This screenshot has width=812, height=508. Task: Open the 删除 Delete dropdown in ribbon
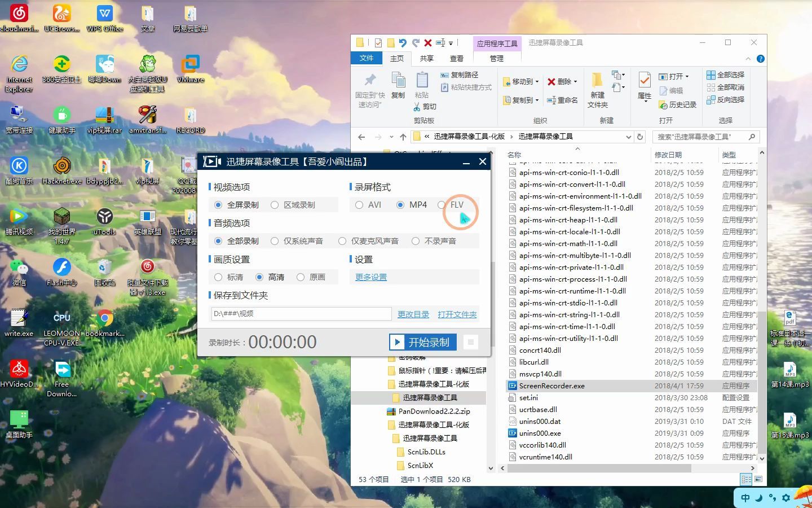tap(562, 81)
